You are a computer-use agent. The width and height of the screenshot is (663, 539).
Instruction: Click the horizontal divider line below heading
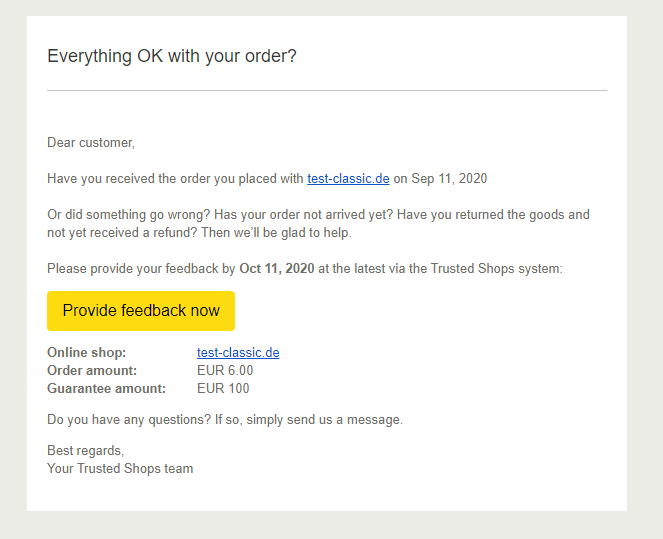tap(327, 90)
